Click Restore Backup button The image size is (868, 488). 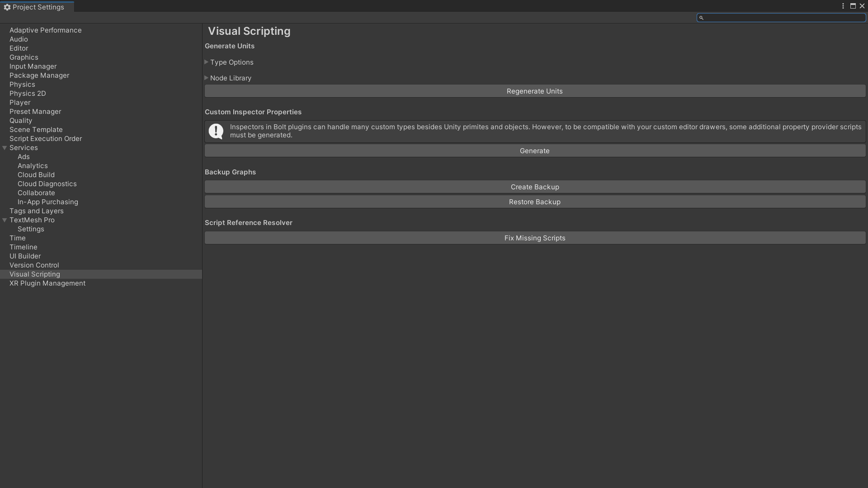[535, 202]
